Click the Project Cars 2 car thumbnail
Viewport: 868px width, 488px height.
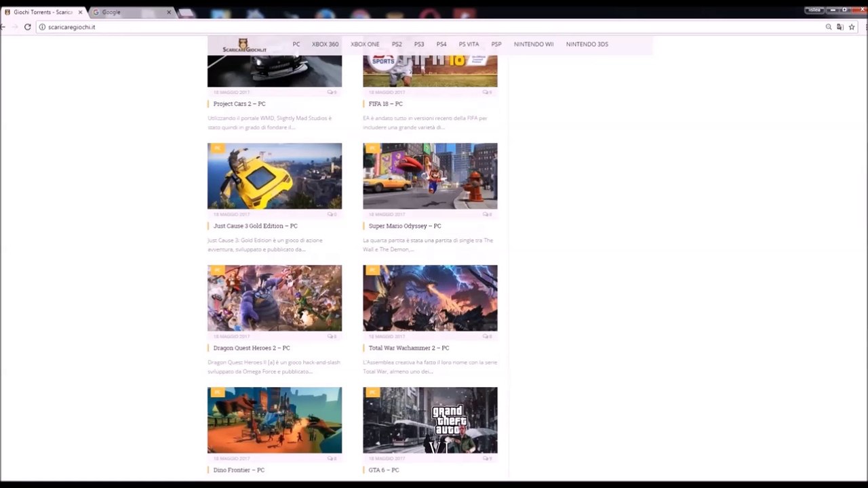point(275,71)
